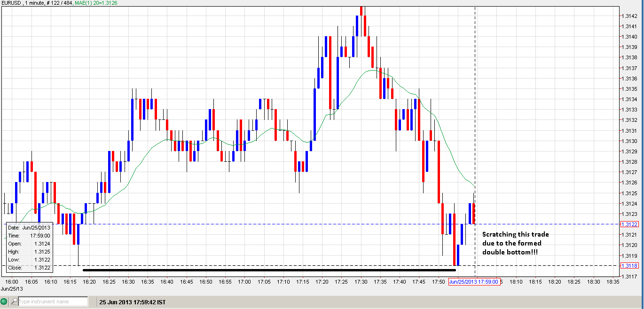This screenshot has width=644, height=309.
Task: Click the green connection status indicator
Action: (x=4, y=301)
